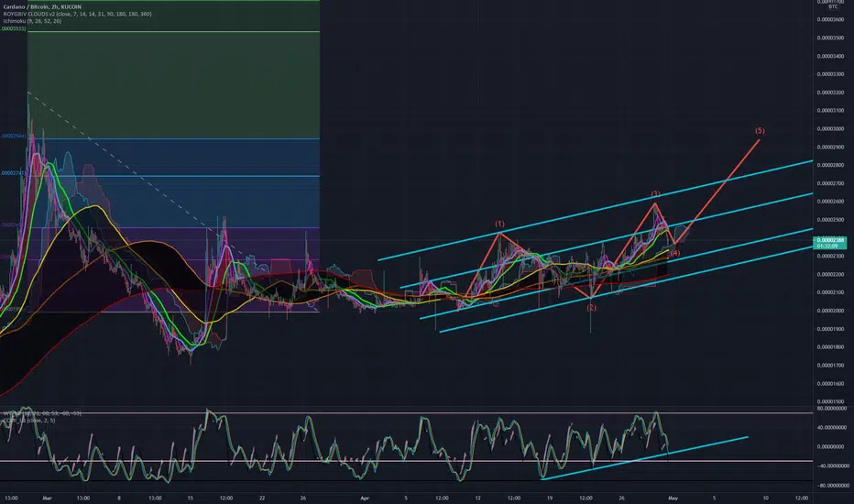Click the 'Cardano / Bitcoin, 2h, KUCOIN' chart title
Screen dimensions: 854x504
point(42,6)
